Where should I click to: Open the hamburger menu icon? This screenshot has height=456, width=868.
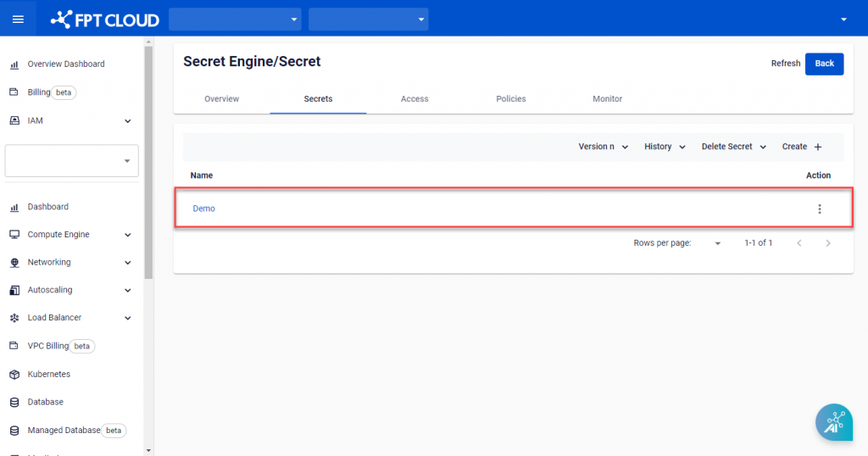(18, 19)
